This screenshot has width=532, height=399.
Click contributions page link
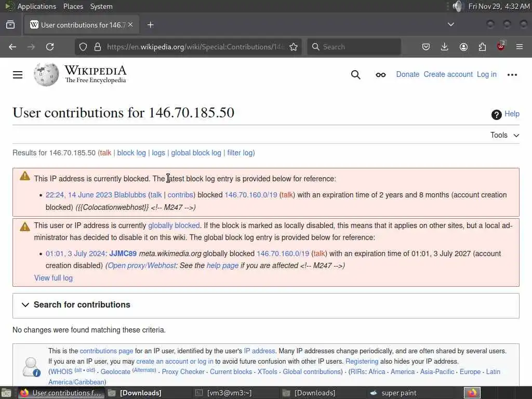click(x=106, y=351)
